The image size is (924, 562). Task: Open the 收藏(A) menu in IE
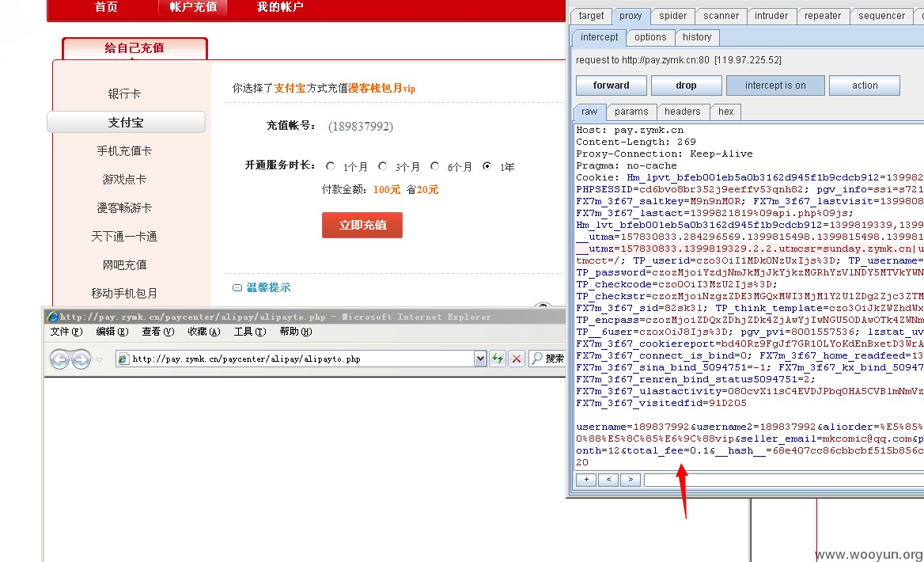click(x=204, y=332)
